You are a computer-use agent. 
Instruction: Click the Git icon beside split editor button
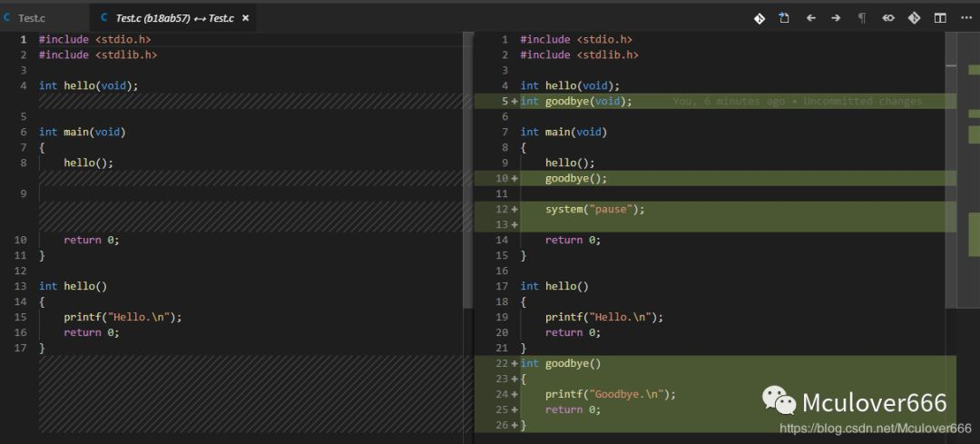tap(914, 17)
